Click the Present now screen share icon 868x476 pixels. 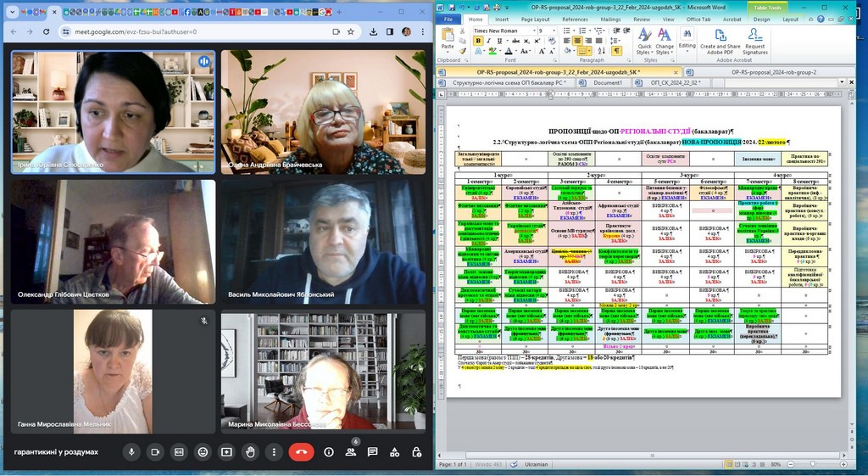[226, 452]
